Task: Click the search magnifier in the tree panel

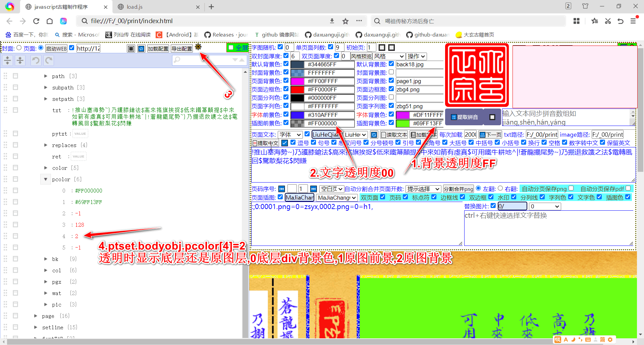Action: click(x=177, y=60)
